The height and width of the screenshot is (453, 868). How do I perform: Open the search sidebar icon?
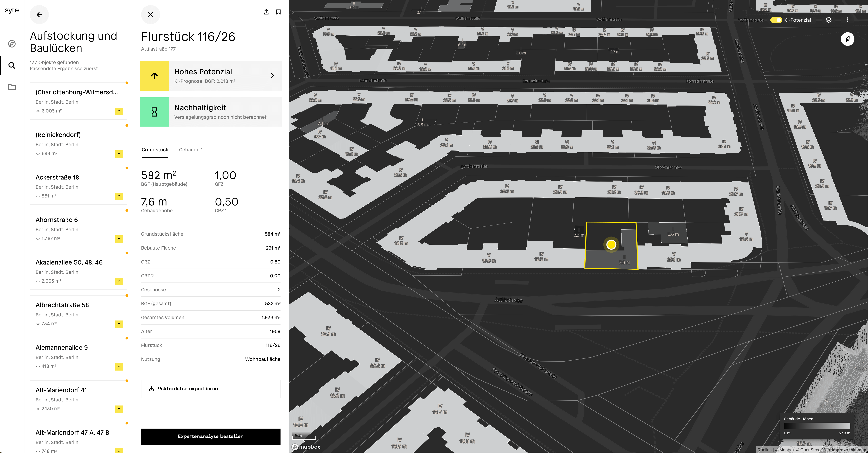(x=12, y=65)
